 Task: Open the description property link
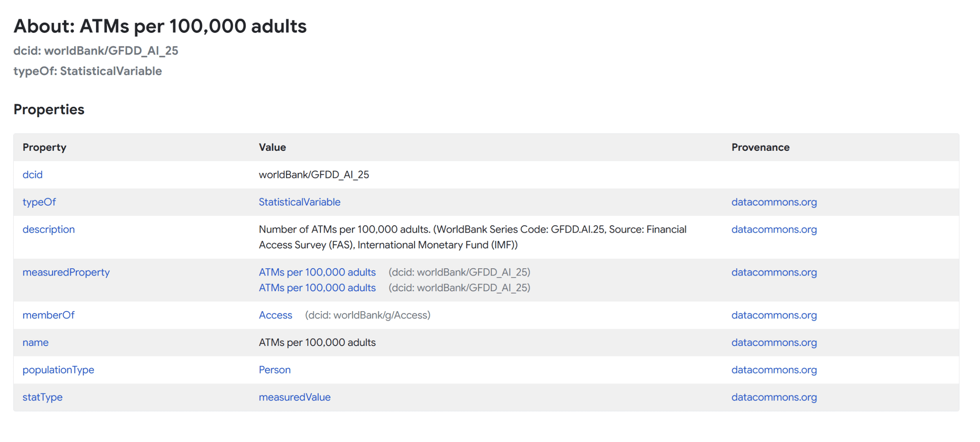coord(49,229)
